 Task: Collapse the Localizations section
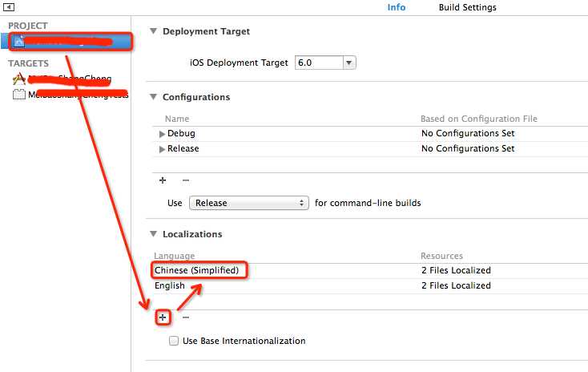(x=153, y=234)
